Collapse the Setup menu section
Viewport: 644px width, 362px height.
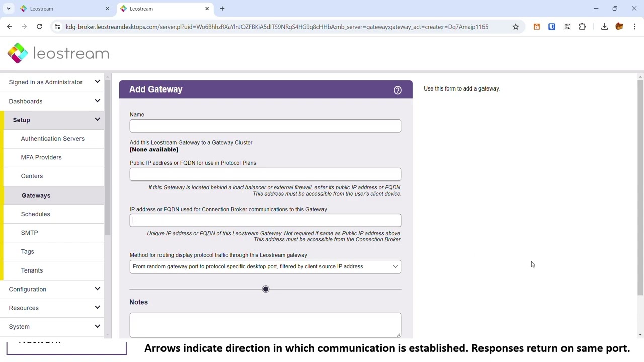(x=52, y=120)
